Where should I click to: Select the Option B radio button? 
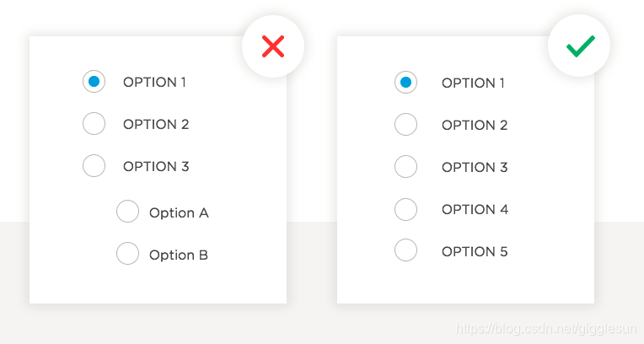pyautogui.click(x=127, y=253)
